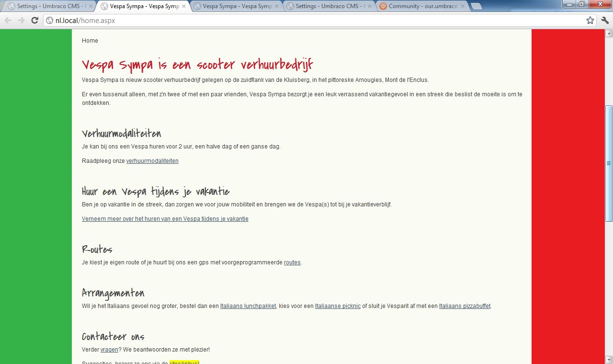Click the Arrangementen heading
The image size is (613, 364).
point(113,293)
